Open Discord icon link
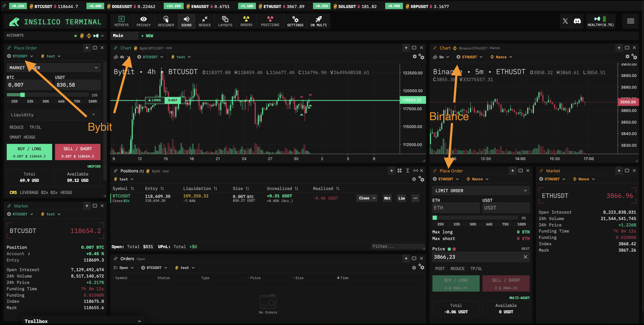This screenshot has height=325, width=644. click(577, 21)
